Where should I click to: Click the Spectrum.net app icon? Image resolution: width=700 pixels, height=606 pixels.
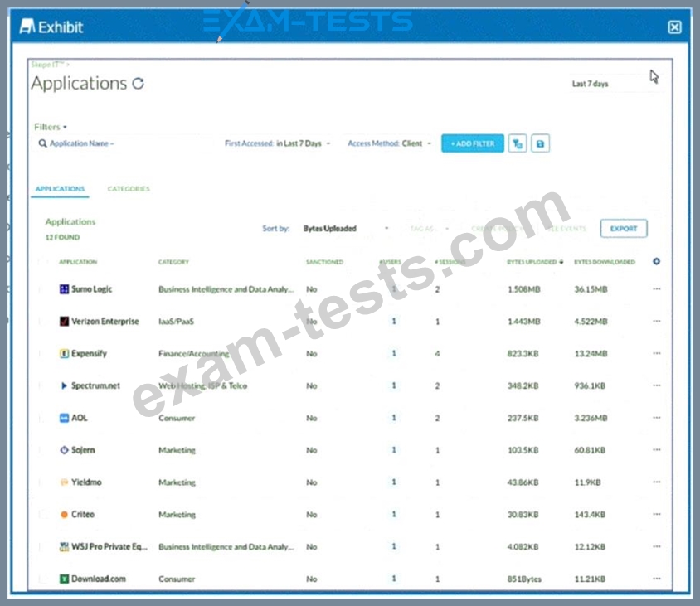(65, 385)
